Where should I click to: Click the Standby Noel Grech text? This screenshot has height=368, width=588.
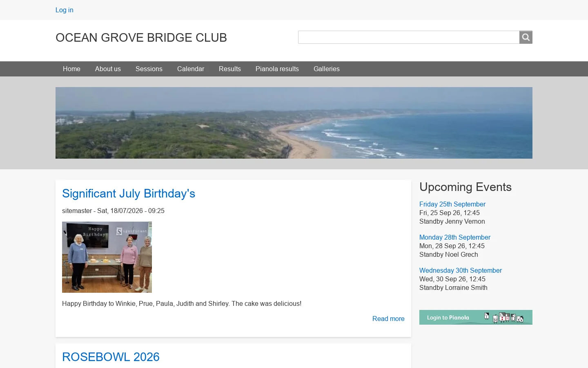point(449,254)
